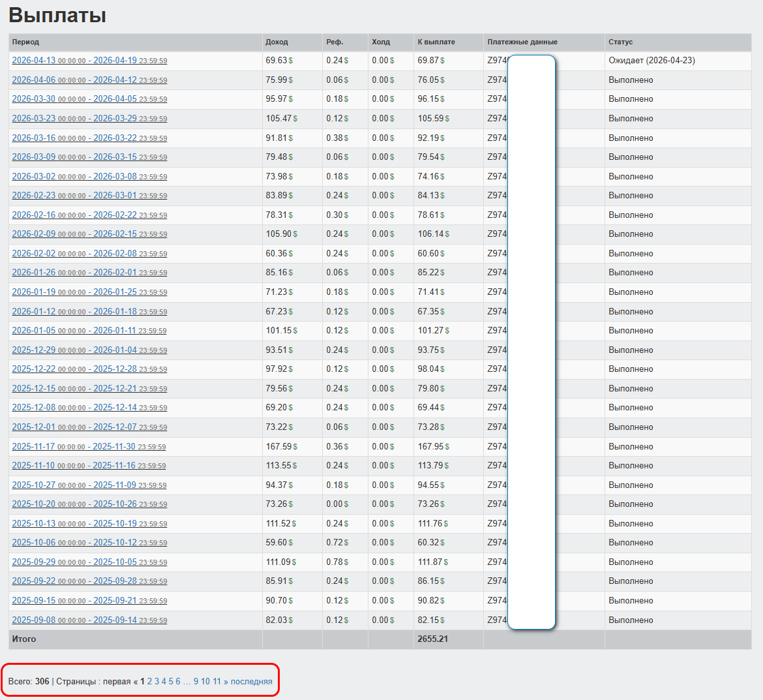Select referral value 0.78
The image size is (763, 700).
click(x=337, y=561)
